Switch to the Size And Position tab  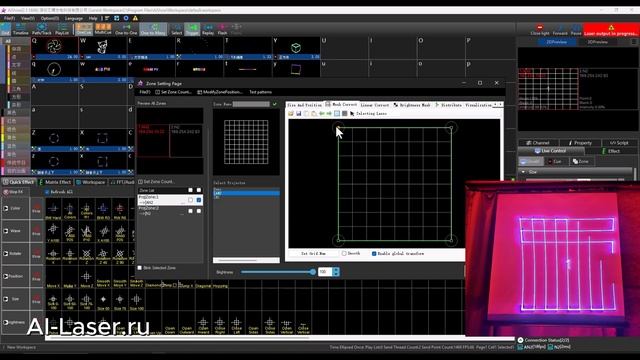click(304, 105)
